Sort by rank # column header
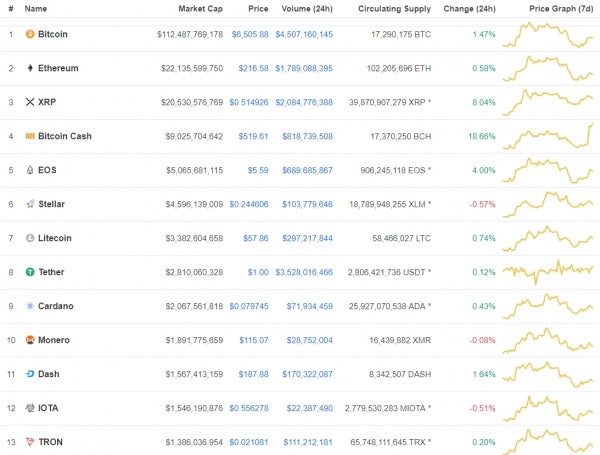Viewport: 600px width, 455px height. [11, 9]
